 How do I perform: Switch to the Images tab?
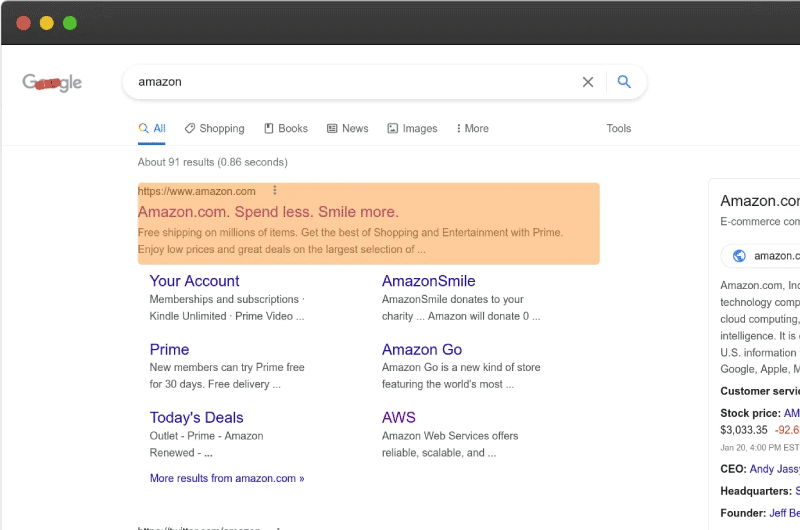(412, 129)
